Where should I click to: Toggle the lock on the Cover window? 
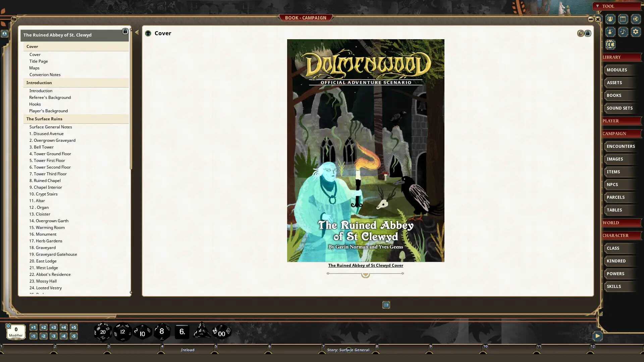pyautogui.click(x=588, y=33)
